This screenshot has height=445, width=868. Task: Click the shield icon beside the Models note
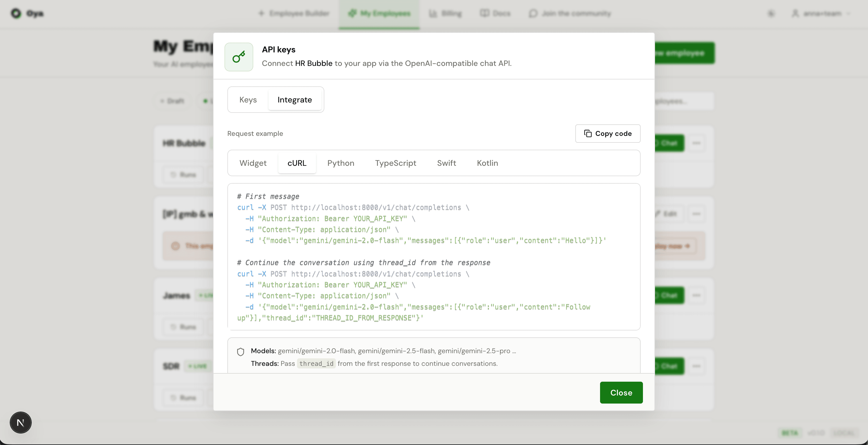coord(241,352)
